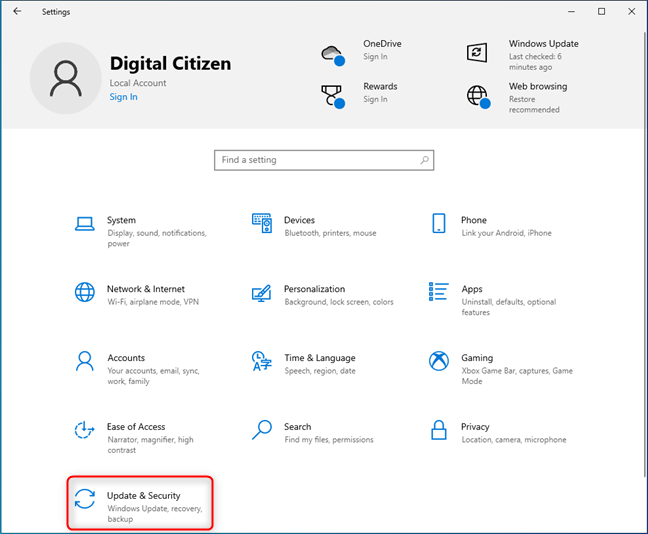This screenshot has height=534, width=648.
Task: Click 'Display, sound, notifications, power' description
Action: click(157, 238)
